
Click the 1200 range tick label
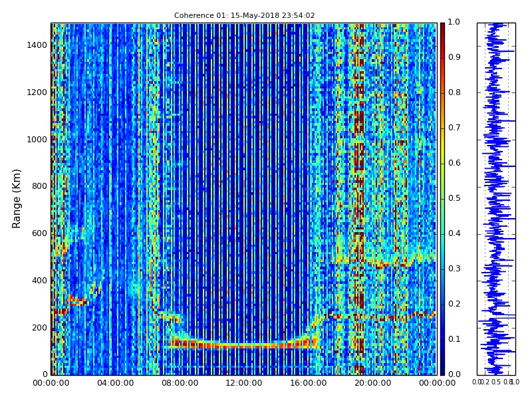click(37, 92)
